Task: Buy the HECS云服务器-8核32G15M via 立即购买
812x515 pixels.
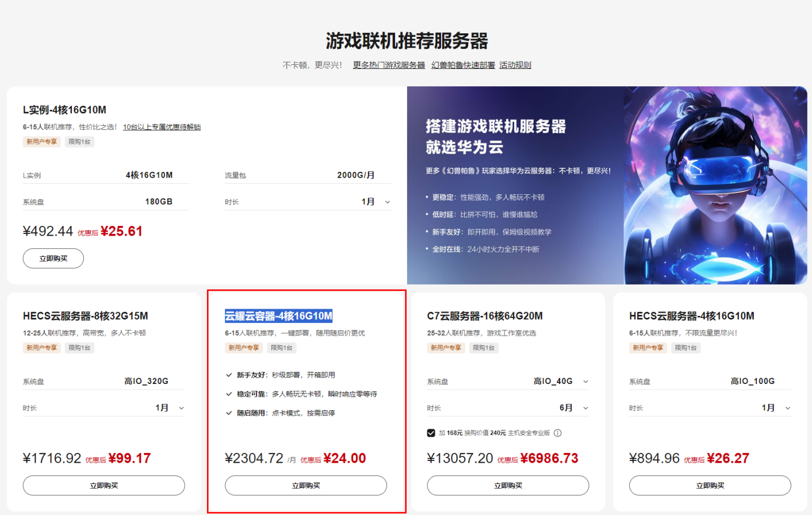Action: coord(104,486)
